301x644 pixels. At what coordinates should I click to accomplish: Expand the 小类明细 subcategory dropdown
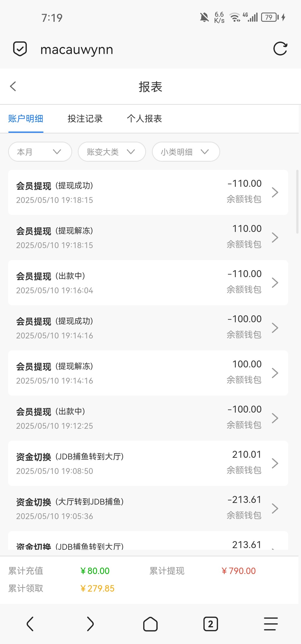point(186,152)
